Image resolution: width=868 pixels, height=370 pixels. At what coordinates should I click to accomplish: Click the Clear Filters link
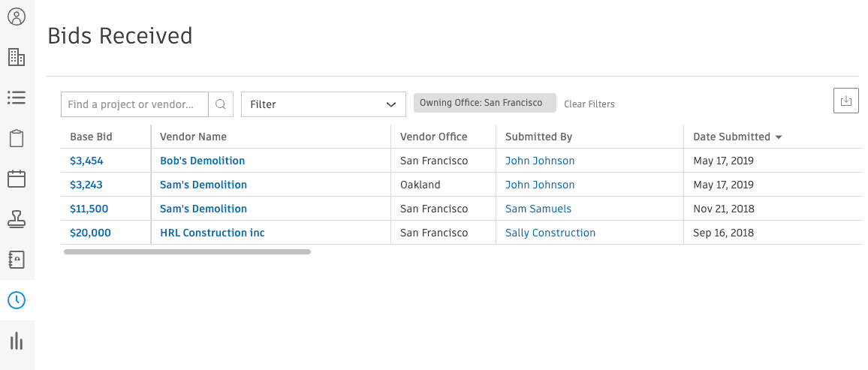click(589, 104)
